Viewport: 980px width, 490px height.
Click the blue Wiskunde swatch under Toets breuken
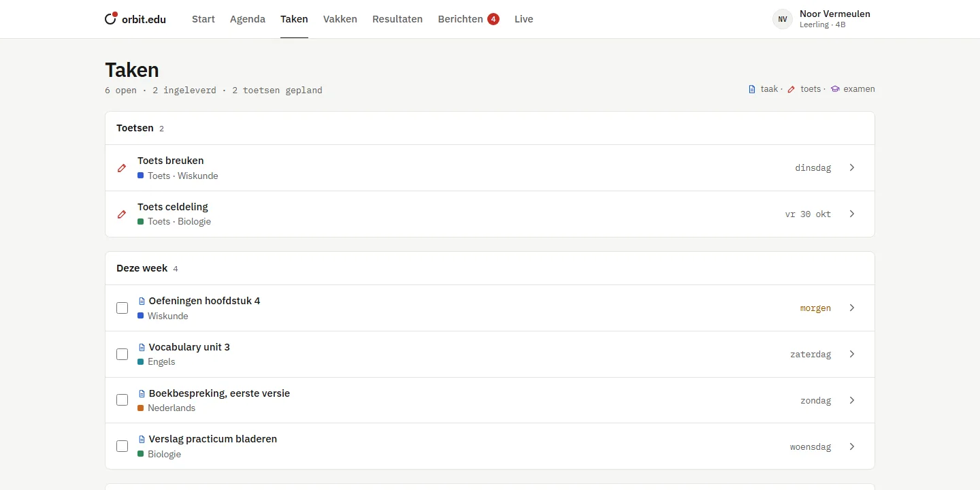point(141,176)
